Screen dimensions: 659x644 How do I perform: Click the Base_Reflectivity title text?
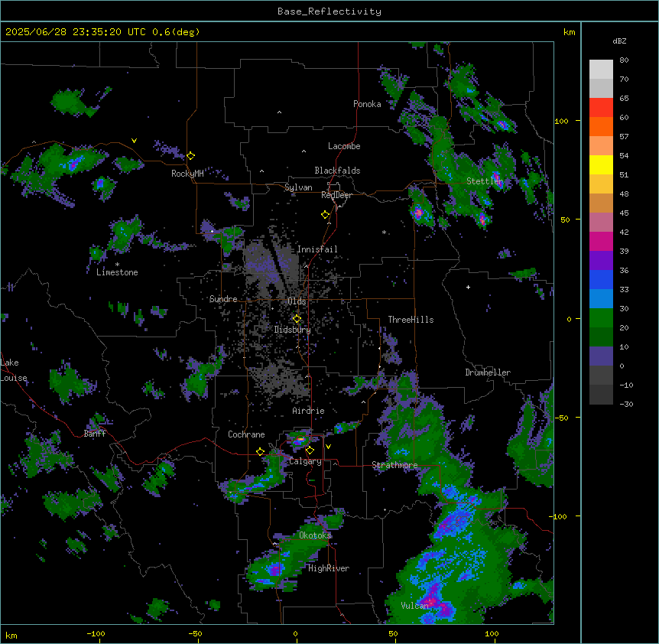329,11
